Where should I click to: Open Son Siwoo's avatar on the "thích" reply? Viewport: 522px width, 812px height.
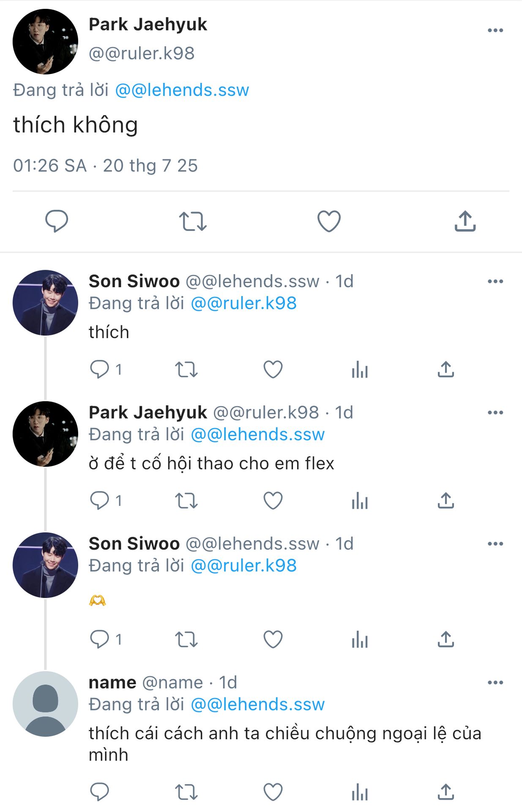click(45, 303)
